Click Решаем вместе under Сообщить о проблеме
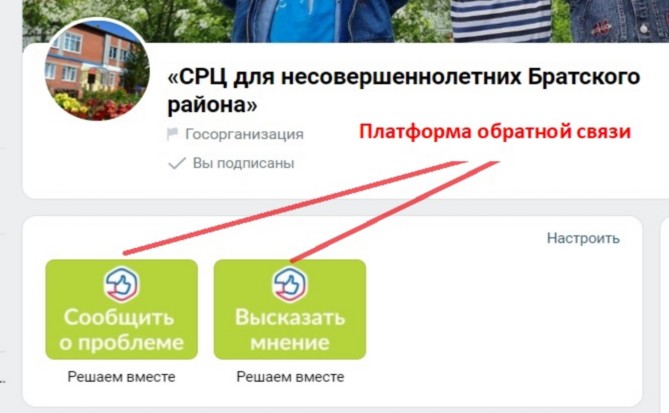The image size is (669, 413). tap(122, 377)
